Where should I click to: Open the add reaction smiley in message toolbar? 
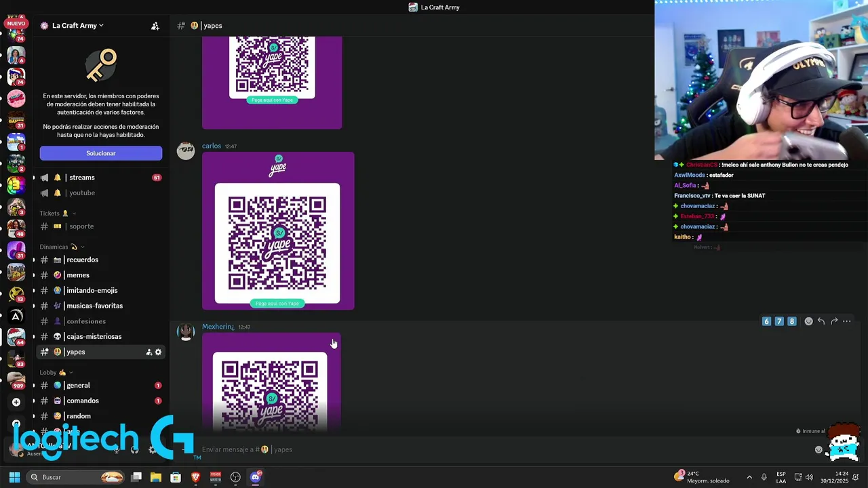808,321
